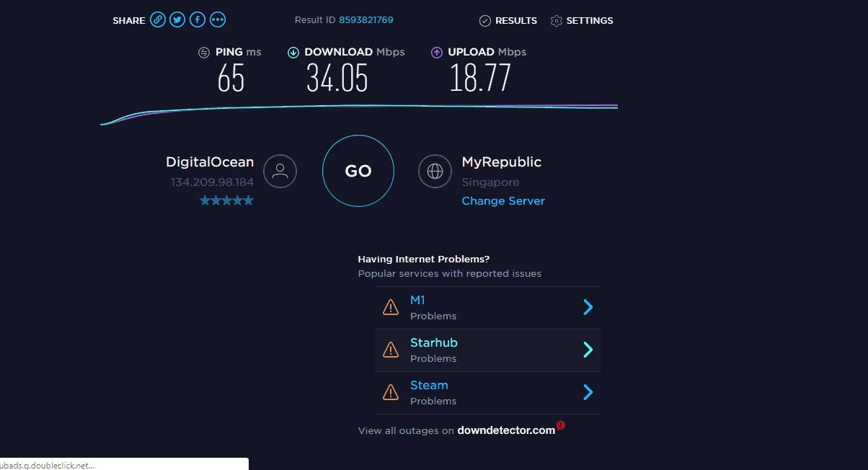The image size is (868, 470).
Task: Share result on Twitter
Action: 177,20
